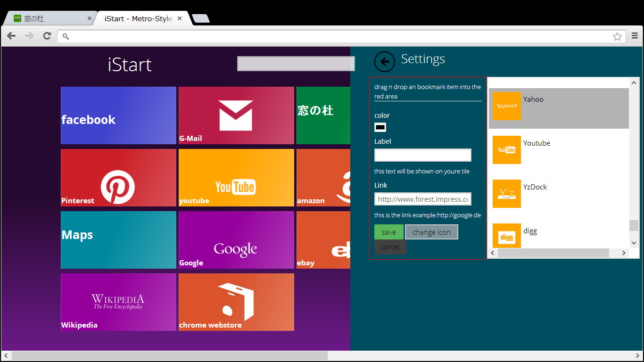Close the 窓の杜 tab
This screenshot has width=644, height=362.
[90, 19]
